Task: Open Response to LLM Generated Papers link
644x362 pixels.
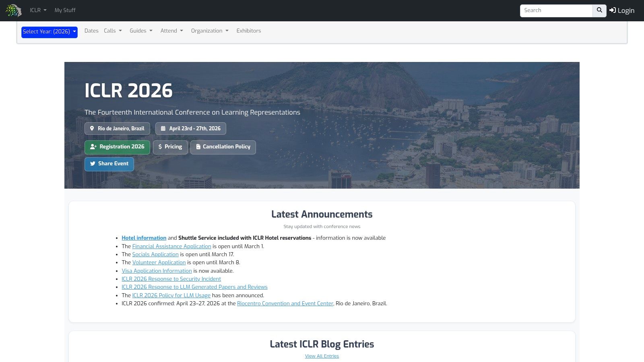Action: coord(195,287)
